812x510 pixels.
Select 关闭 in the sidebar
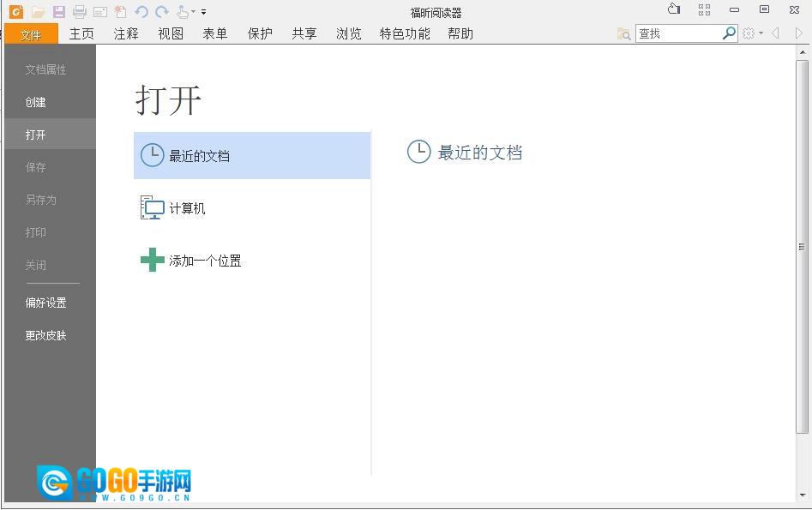pos(51,265)
